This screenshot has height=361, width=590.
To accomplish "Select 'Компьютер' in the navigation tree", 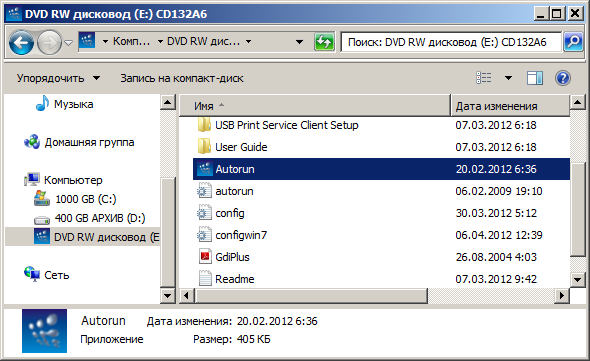I will coord(73,180).
